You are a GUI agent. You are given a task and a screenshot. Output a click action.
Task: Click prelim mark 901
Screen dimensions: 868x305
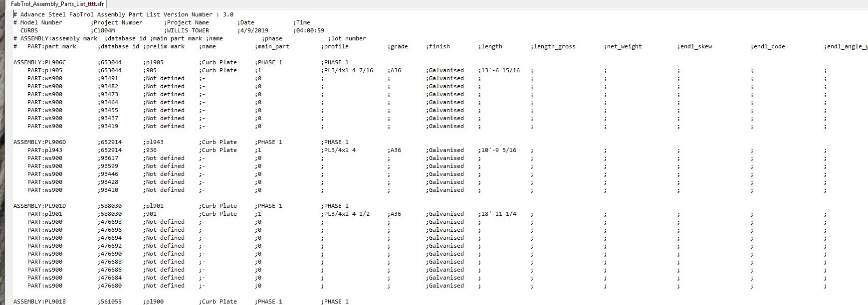[x=152, y=214]
